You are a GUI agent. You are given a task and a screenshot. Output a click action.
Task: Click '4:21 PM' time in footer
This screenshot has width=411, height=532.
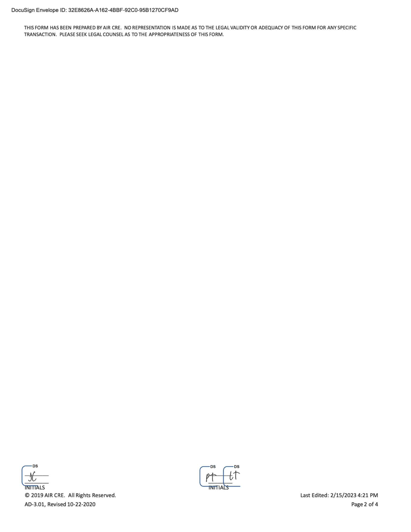coord(368,495)
